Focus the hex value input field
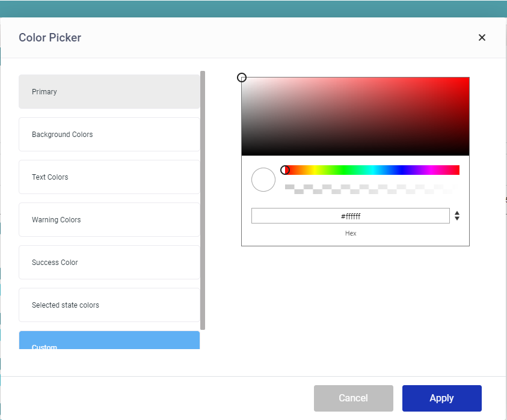 [350, 216]
